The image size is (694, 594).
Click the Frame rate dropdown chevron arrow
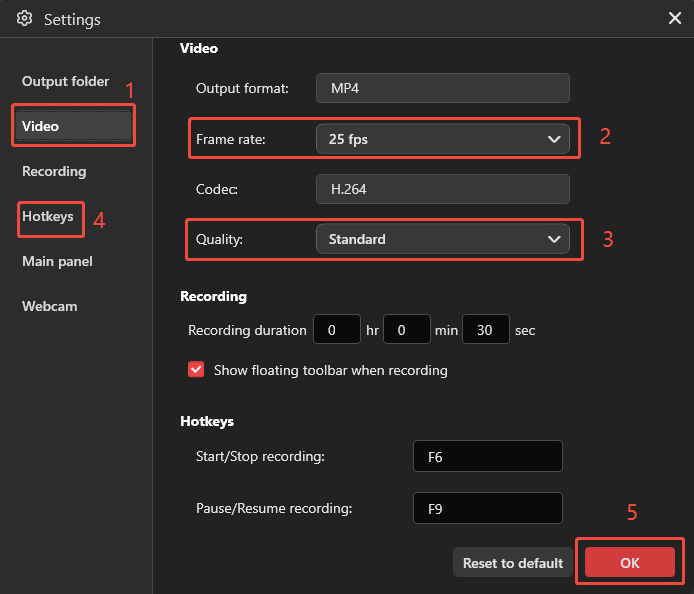pyautogui.click(x=554, y=139)
